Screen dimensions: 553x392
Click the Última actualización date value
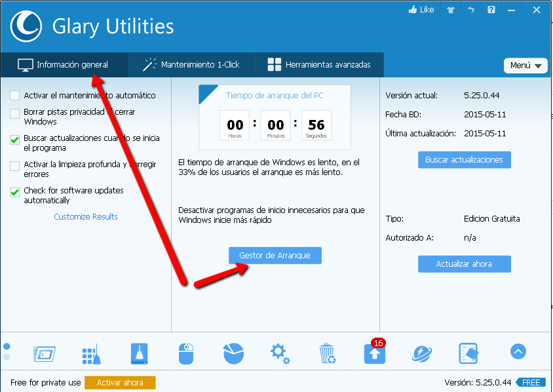coord(485,133)
